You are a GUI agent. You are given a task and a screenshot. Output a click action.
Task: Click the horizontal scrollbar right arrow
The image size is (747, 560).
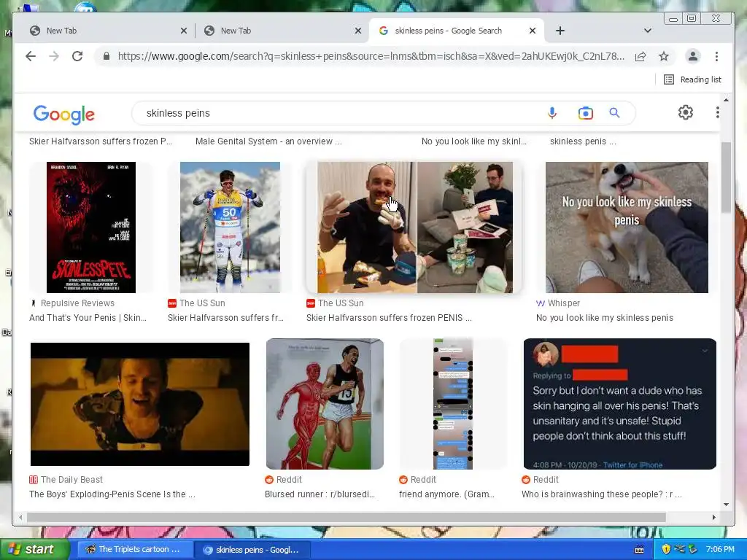point(713,517)
